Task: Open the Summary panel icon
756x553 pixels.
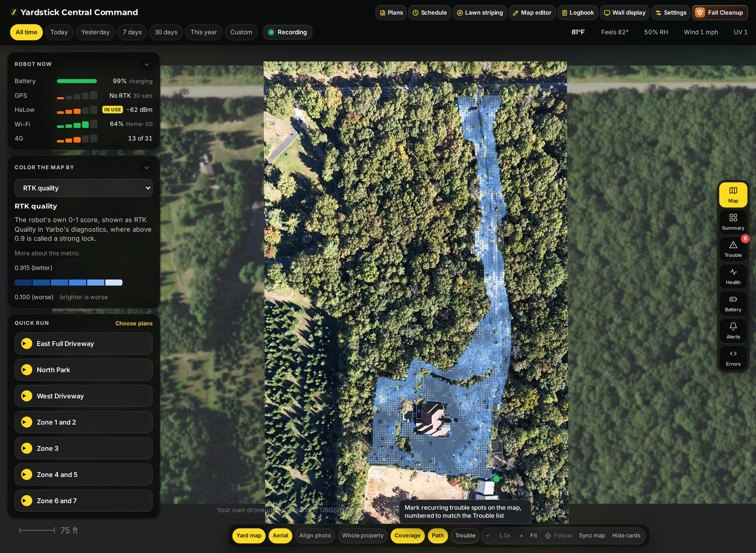Action: (733, 222)
